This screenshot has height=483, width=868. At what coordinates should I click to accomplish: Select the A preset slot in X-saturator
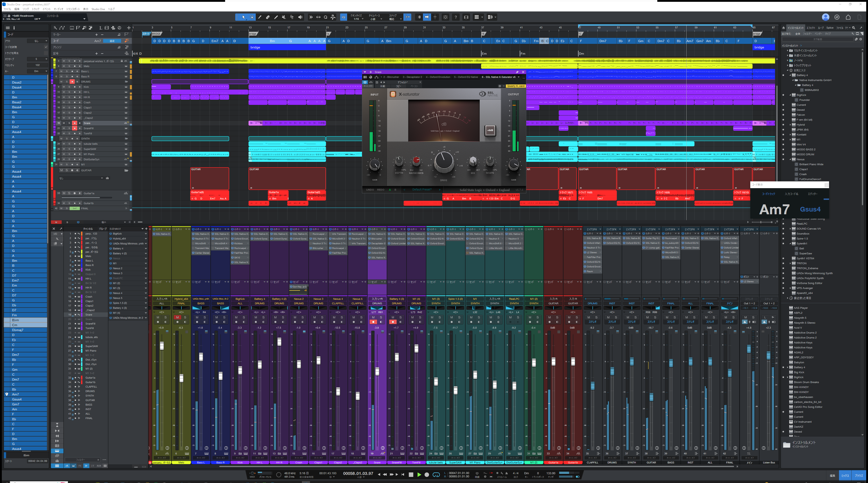tap(390, 190)
